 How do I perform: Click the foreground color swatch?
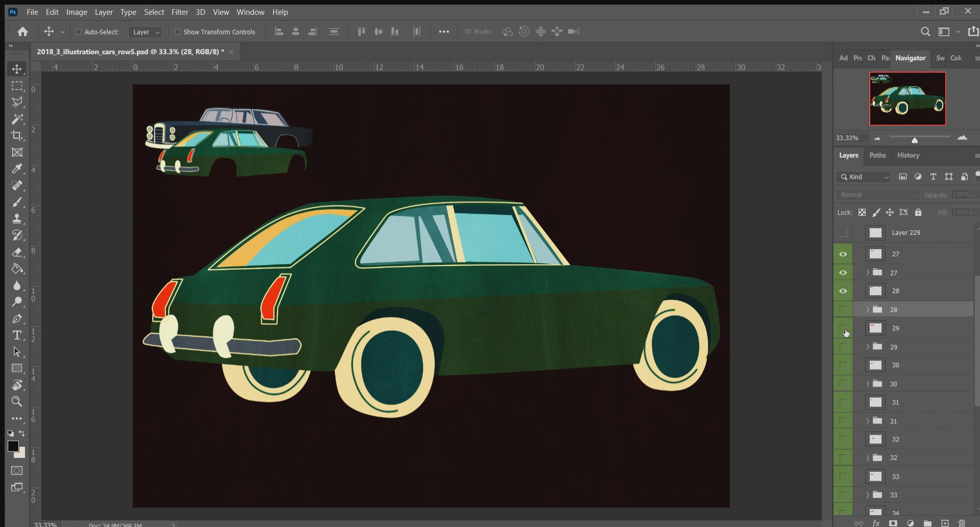(x=13, y=446)
